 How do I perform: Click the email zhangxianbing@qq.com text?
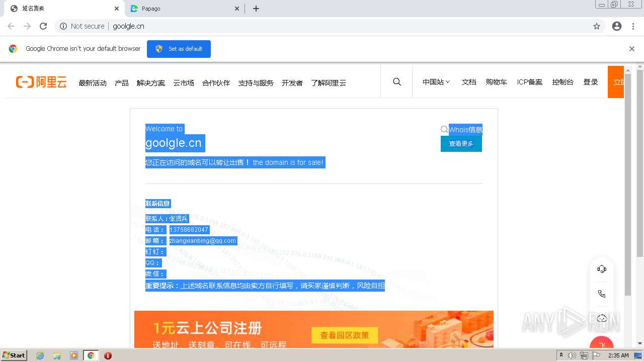tap(203, 241)
